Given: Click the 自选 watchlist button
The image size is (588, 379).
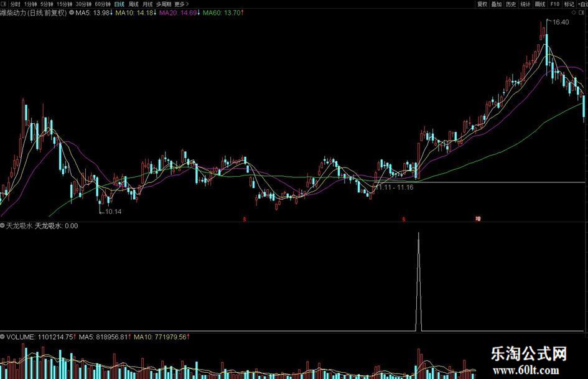Looking at the screenshot, I should [583, 4].
